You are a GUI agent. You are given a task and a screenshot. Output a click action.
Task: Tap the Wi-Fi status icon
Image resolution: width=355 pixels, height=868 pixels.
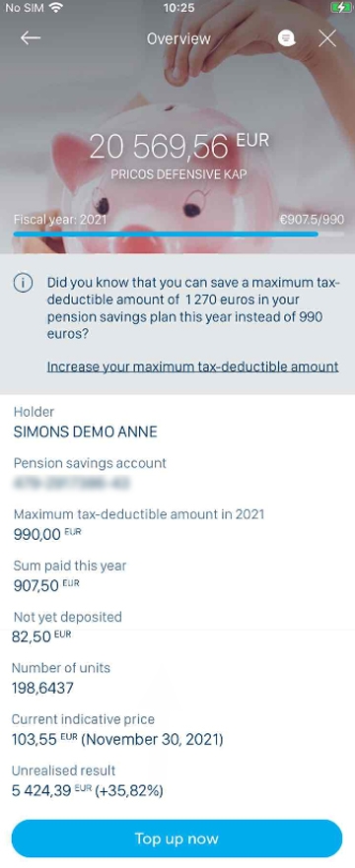[55, 8]
